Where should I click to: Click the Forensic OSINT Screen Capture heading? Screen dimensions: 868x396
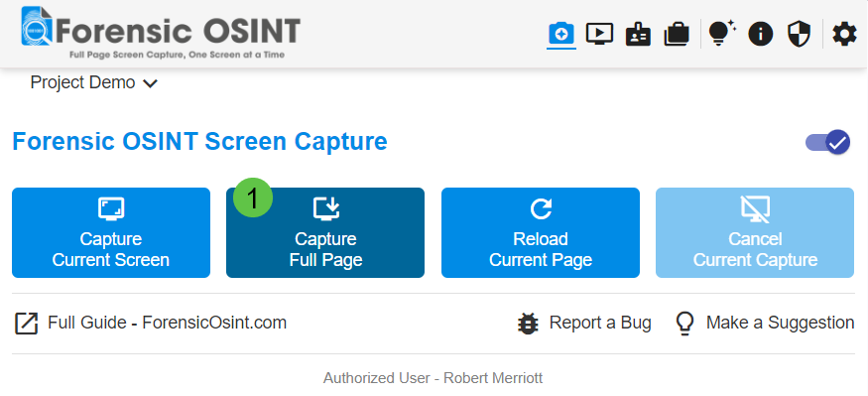199,142
